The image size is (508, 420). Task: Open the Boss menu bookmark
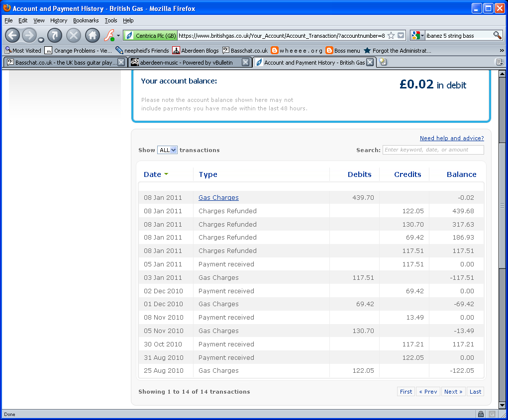343,51
